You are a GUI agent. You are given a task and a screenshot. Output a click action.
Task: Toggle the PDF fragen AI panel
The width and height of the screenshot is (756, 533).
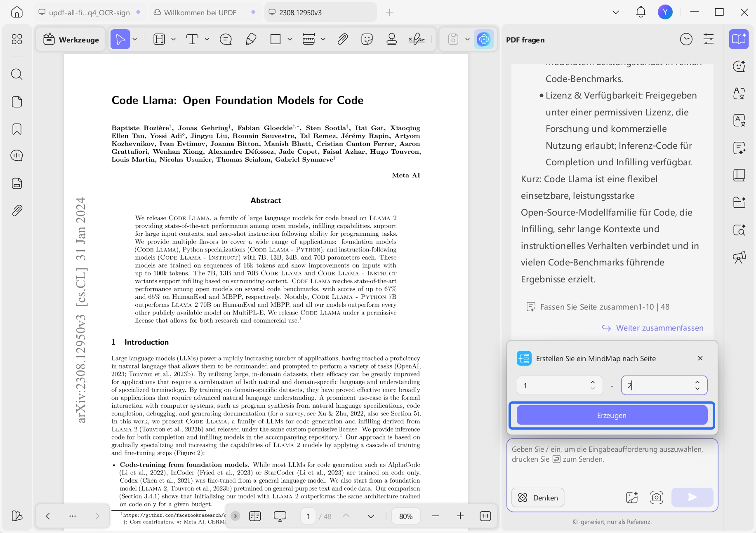pos(739,40)
